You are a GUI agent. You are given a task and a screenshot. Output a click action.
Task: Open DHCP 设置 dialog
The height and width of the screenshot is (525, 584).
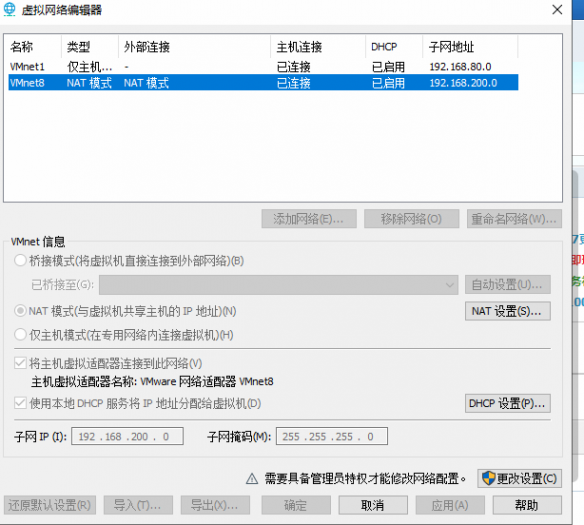tap(508, 403)
